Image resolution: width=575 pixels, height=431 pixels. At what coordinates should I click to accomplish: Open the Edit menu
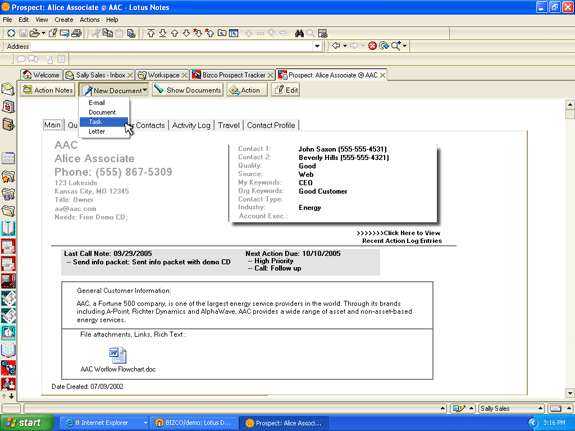point(23,20)
